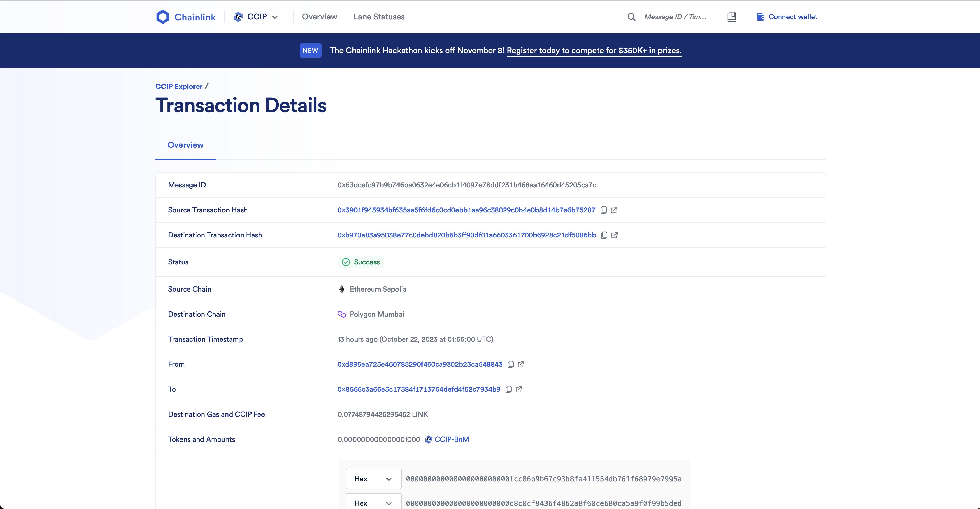
Task: Copy the To address
Action: [x=509, y=390]
